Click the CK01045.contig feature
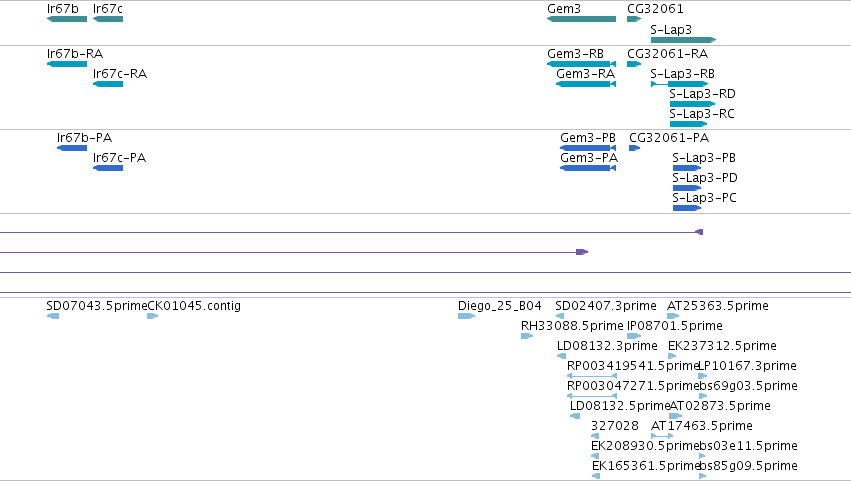 click(x=153, y=317)
